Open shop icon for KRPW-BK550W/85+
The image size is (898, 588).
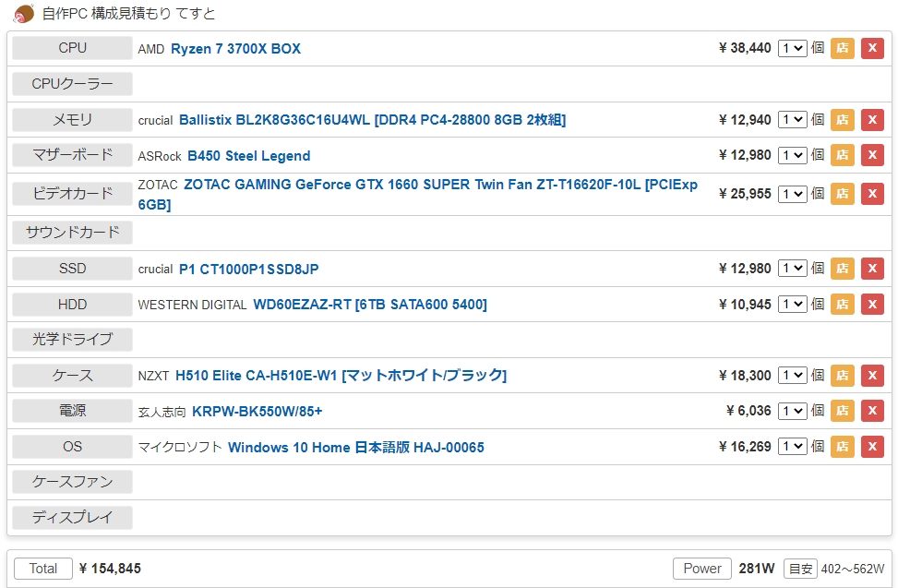coord(842,411)
